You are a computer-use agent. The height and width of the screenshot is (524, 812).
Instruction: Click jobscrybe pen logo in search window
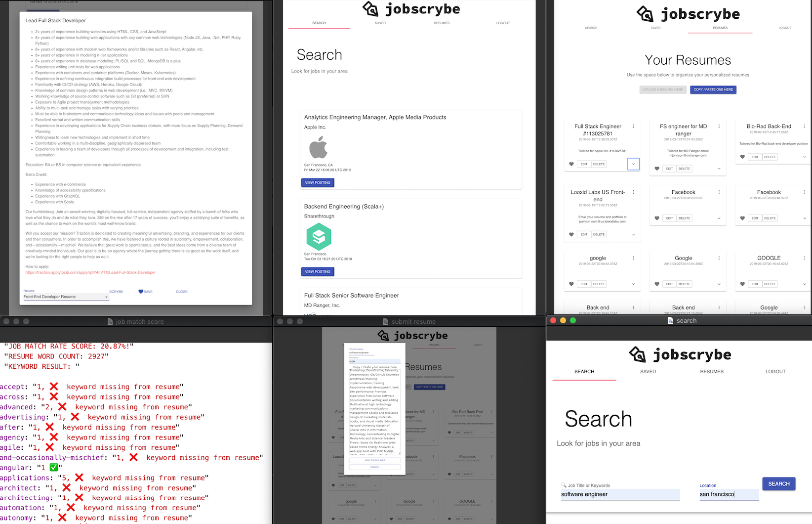click(x=638, y=354)
